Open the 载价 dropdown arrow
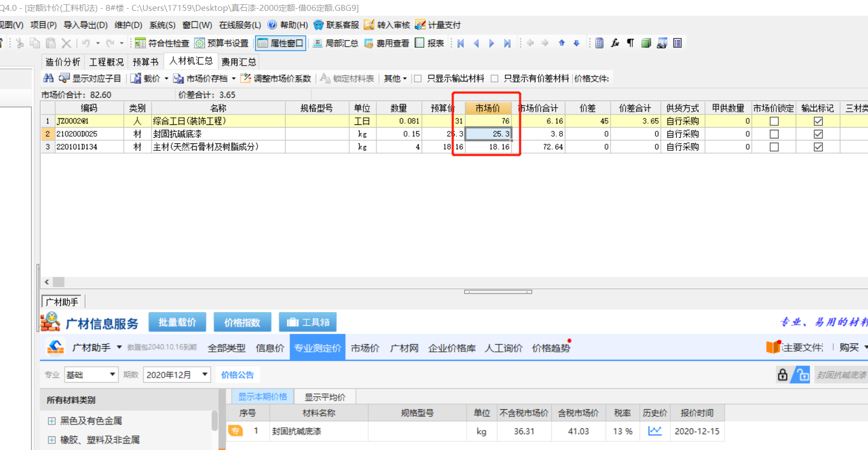Image resolution: width=868 pixels, height=450 pixels. [166, 79]
